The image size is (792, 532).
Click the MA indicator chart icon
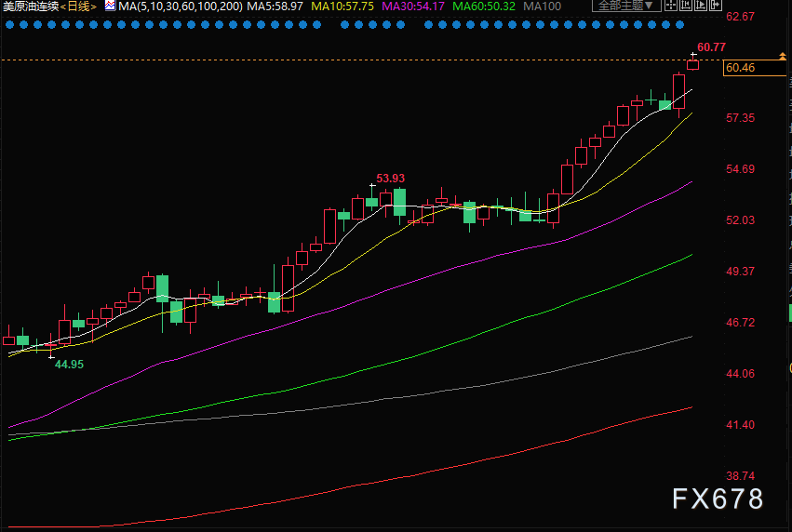click(110, 6)
